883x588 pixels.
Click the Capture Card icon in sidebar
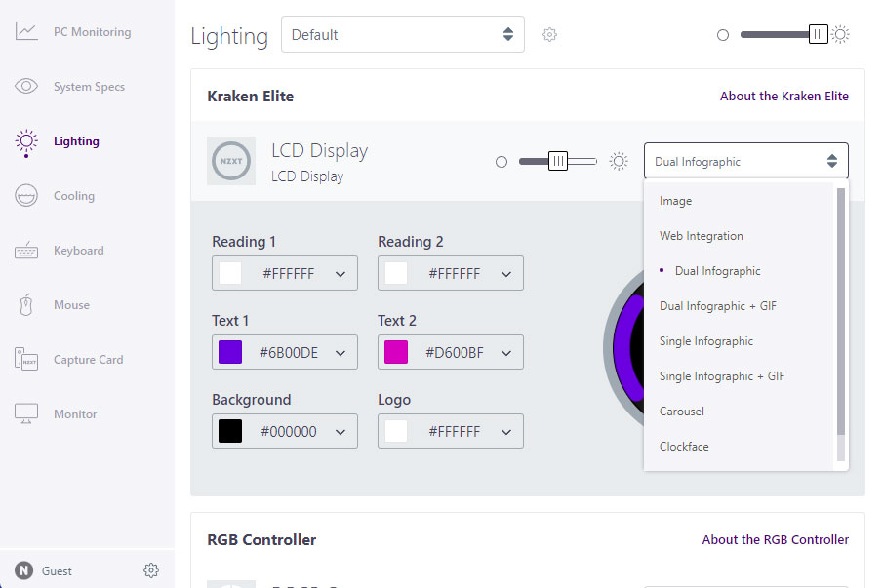pos(26,359)
